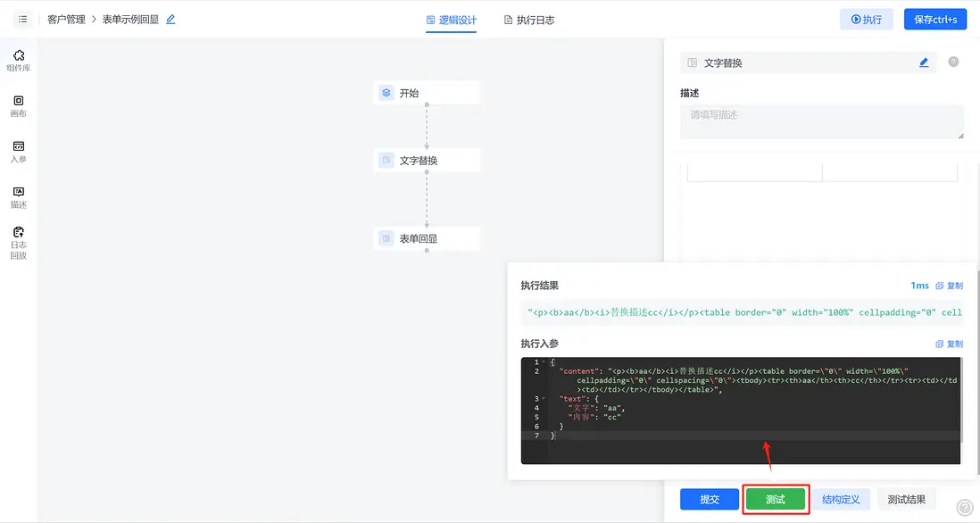
Task: Click the 文字替换 node icon on canvas
Action: point(386,160)
